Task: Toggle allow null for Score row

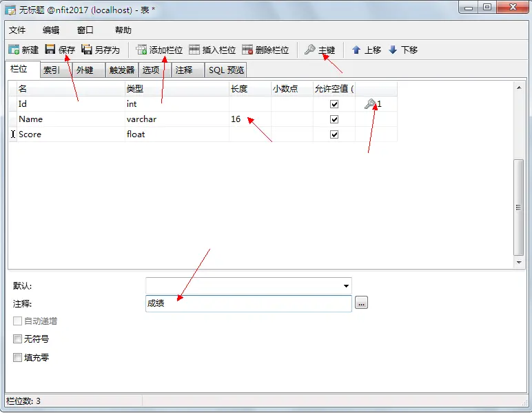Action: pyautogui.click(x=334, y=134)
